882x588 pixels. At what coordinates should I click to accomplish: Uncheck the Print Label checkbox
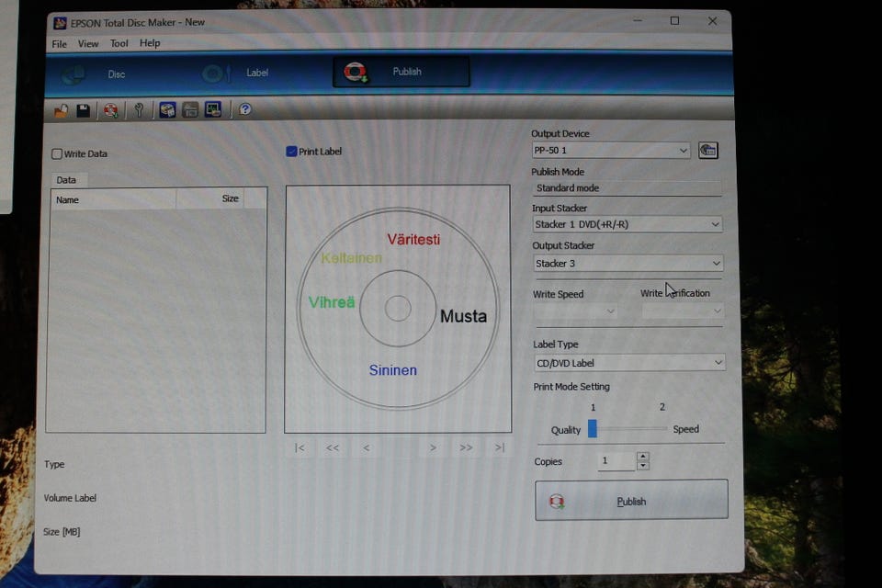pyautogui.click(x=291, y=152)
